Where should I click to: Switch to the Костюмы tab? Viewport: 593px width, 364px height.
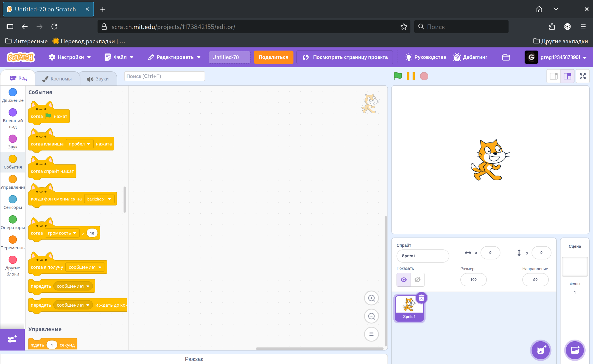pyautogui.click(x=57, y=79)
